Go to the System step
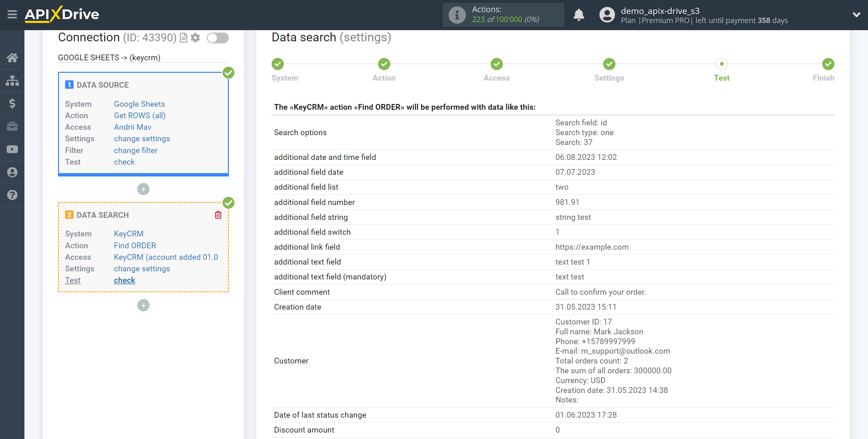Screen dimensions: 868x439 [278, 64]
